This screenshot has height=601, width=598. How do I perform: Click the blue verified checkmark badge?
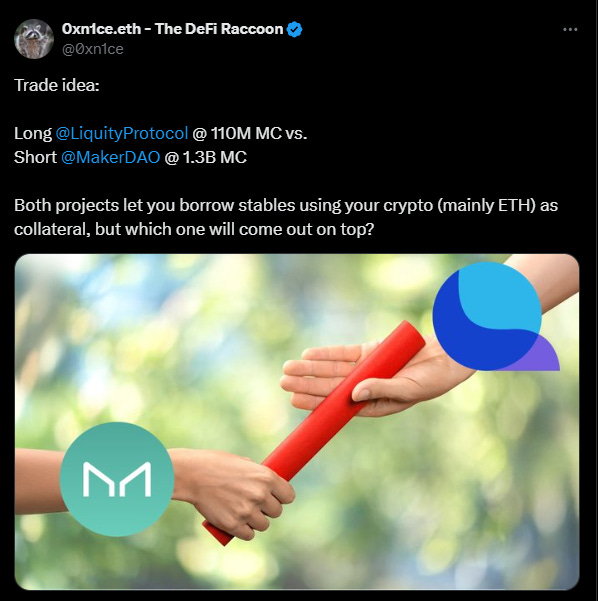pyautogui.click(x=294, y=30)
